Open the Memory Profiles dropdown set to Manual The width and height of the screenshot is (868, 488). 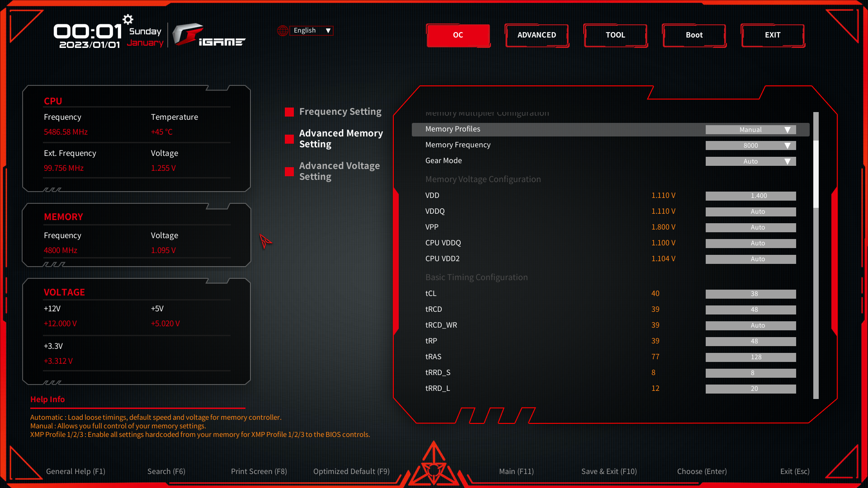pyautogui.click(x=750, y=130)
